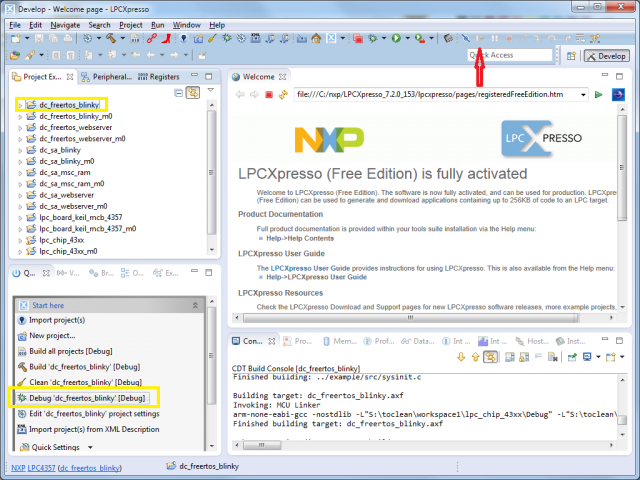Open the Window menu

(187, 25)
